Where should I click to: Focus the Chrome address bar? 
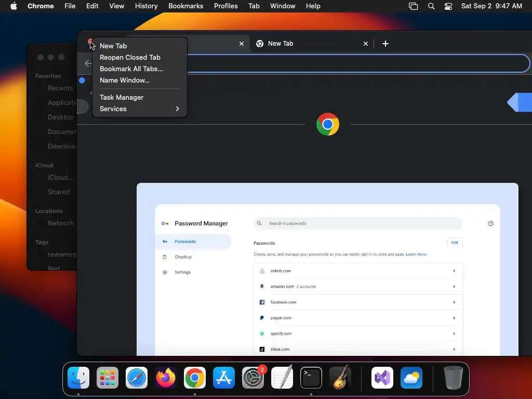358,63
